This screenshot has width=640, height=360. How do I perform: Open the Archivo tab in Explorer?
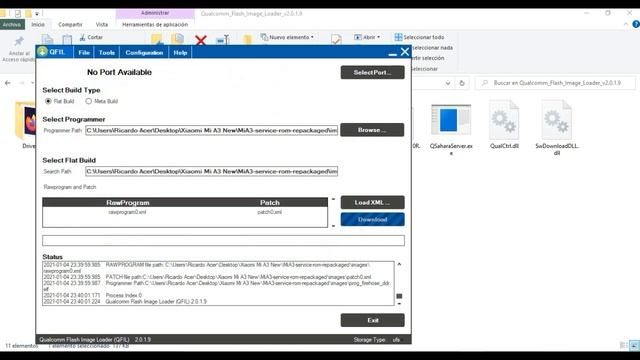(12, 24)
